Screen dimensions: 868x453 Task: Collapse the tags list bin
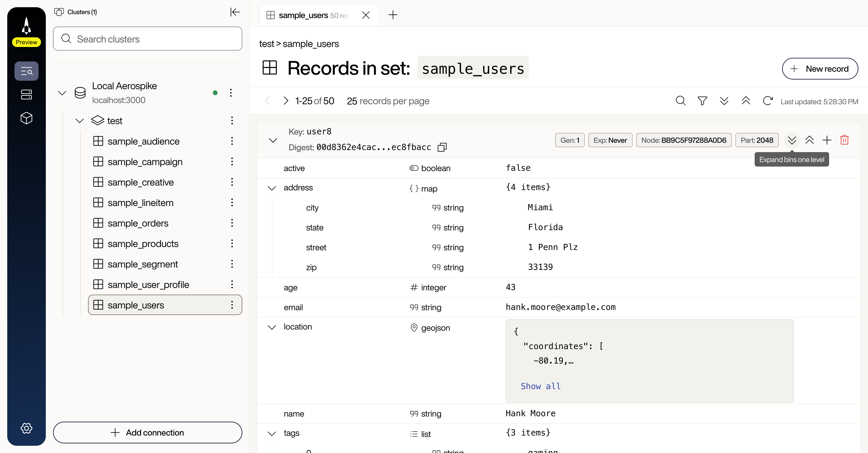click(272, 434)
